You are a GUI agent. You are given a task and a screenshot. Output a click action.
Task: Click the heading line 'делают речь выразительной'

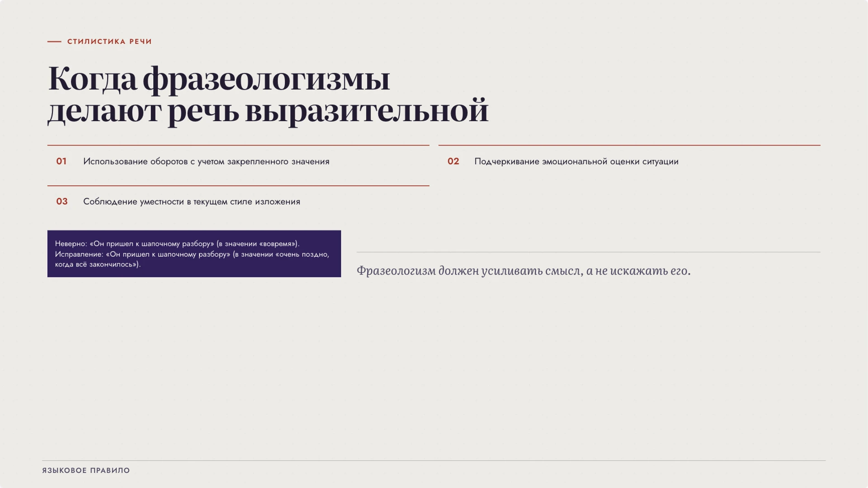click(268, 111)
